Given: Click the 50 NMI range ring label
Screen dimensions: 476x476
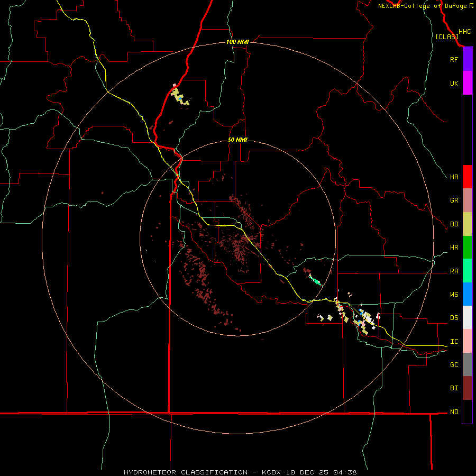Looking at the screenshot, I should coord(237,140).
